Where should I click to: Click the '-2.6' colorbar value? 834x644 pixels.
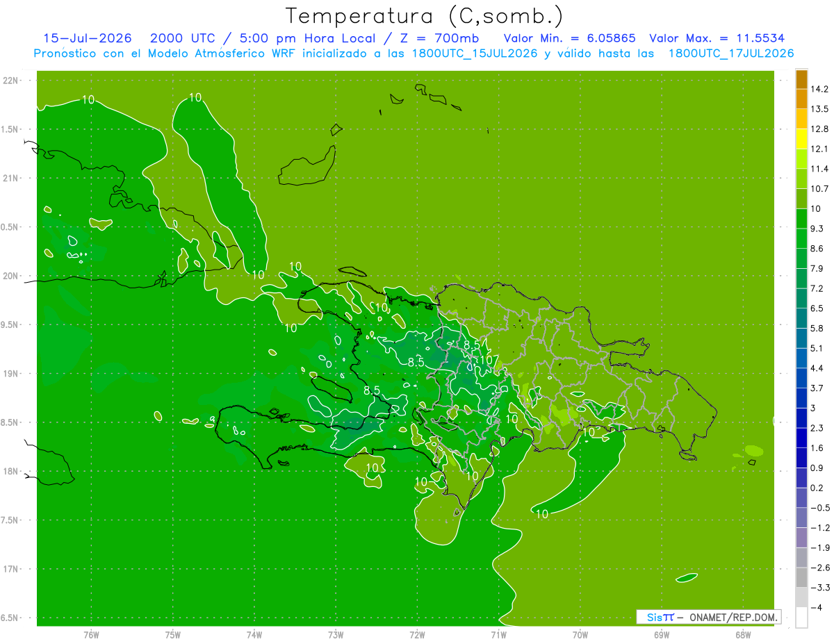pos(820,568)
